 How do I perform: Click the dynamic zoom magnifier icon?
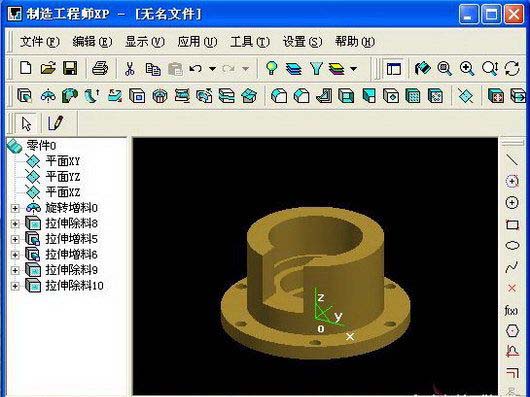490,69
